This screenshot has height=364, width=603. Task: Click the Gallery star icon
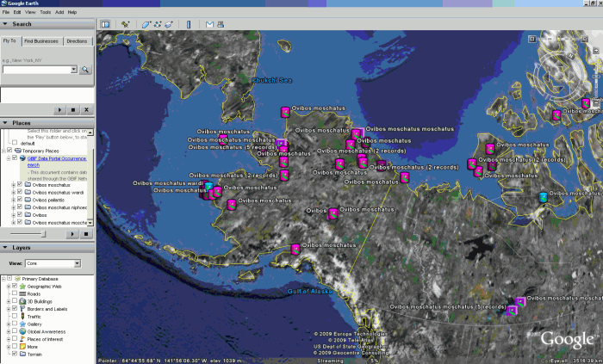(22, 324)
